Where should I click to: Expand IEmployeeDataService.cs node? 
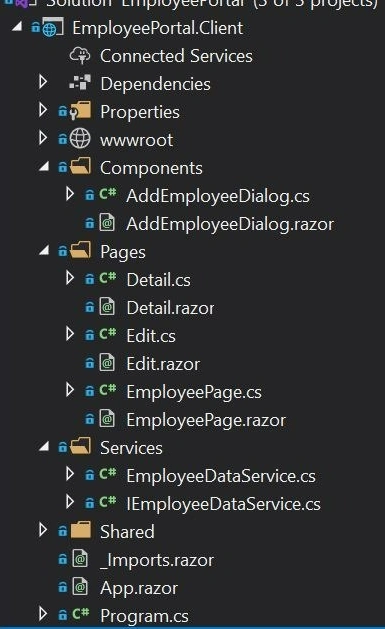(70, 502)
